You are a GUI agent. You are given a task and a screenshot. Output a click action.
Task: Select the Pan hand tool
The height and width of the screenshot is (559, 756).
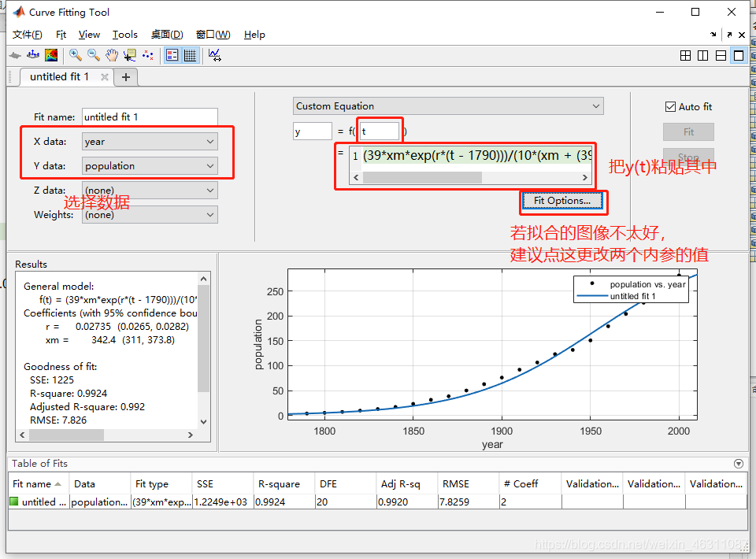(111, 55)
